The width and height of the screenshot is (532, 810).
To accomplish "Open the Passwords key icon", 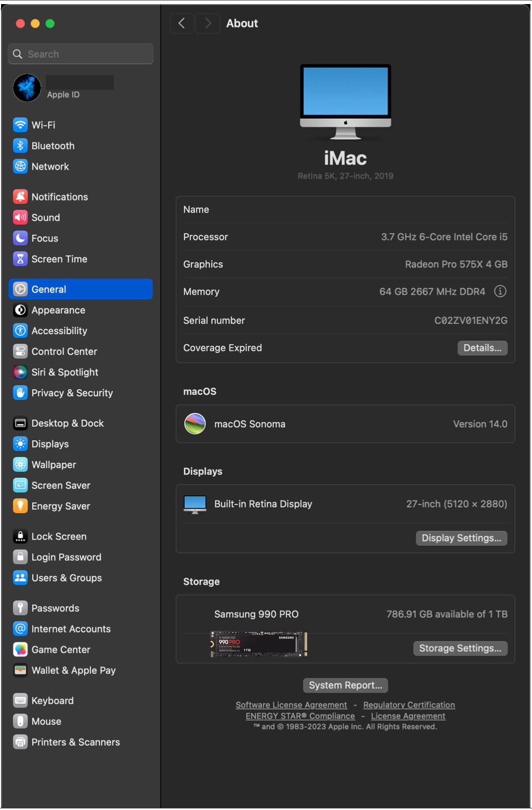I will pos(20,608).
